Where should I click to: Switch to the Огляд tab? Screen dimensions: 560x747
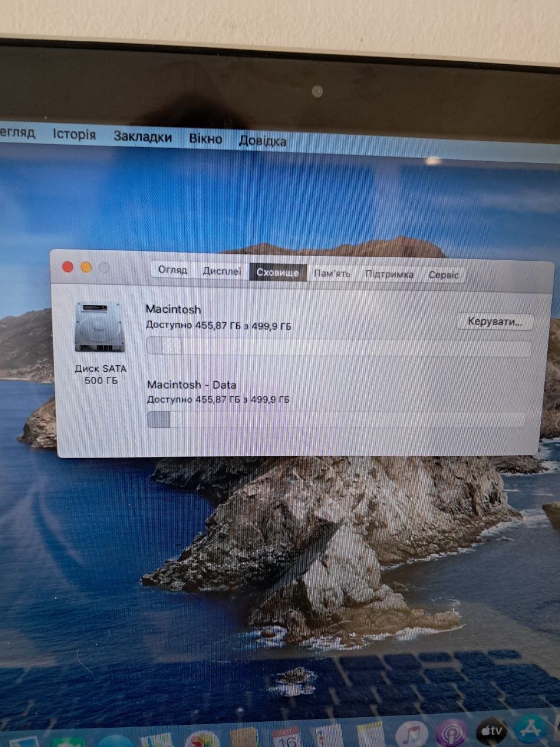click(x=173, y=270)
